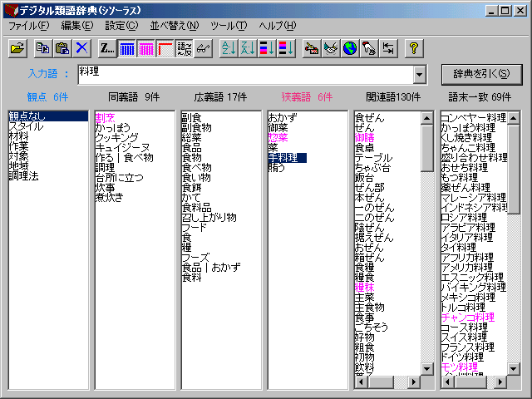Select クッキング in the 同義語 list
The image size is (532, 399).
pos(116,138)
